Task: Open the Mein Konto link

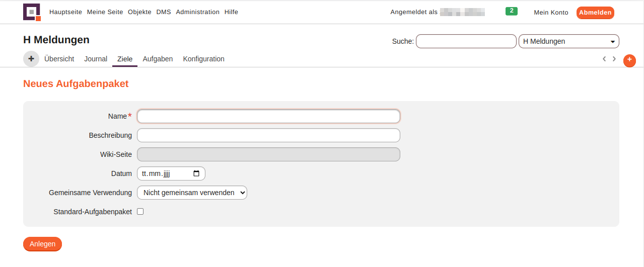Action: tap(551, 13)
